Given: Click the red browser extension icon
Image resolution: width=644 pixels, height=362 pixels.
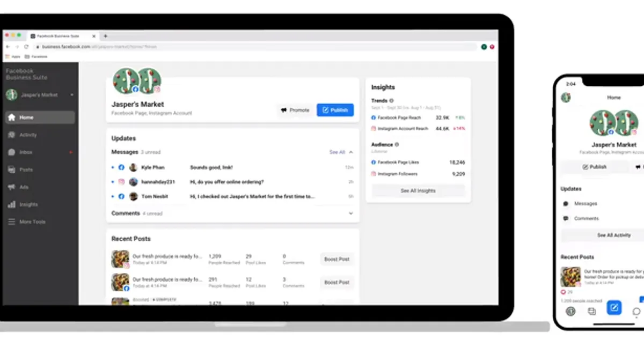Looking at the screenshot, I should click(x=492, y=47).
